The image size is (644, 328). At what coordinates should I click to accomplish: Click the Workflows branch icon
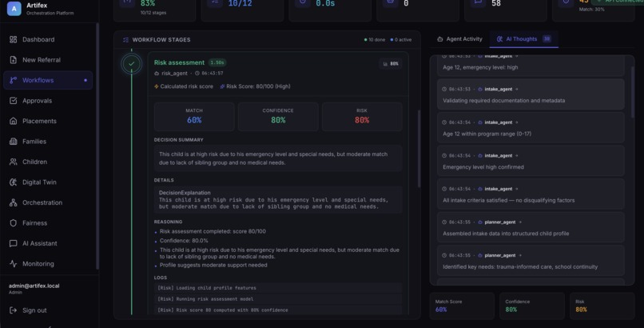13,80
